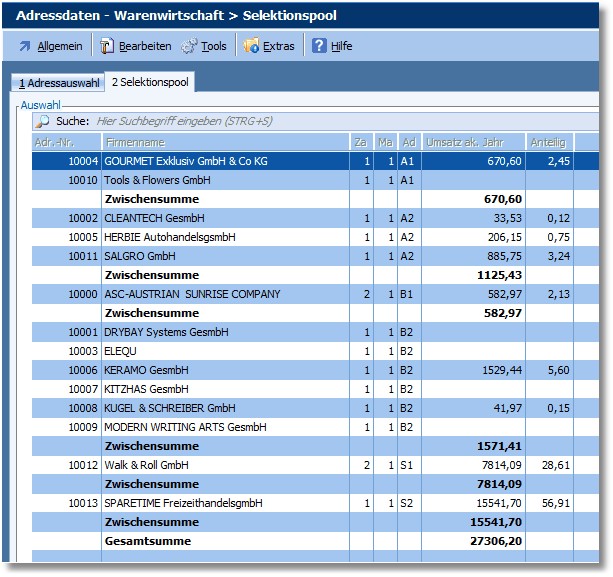Open the Extras menu
613x577 pixels.
coord(279,46)
